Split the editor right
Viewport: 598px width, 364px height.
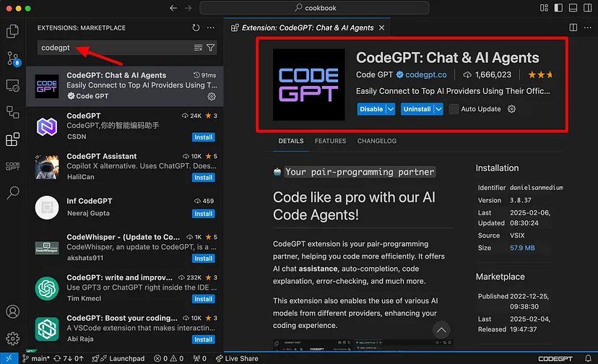click(573, 27)
